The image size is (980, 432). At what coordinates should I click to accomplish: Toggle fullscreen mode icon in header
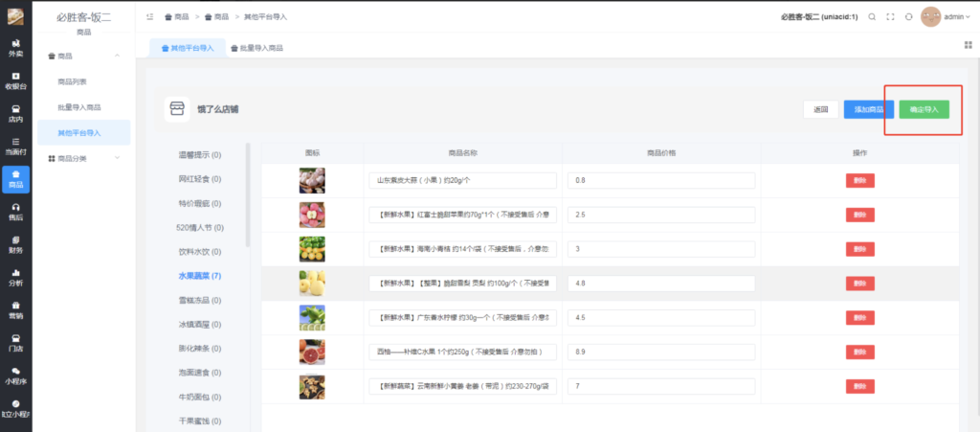click(891, 17)
